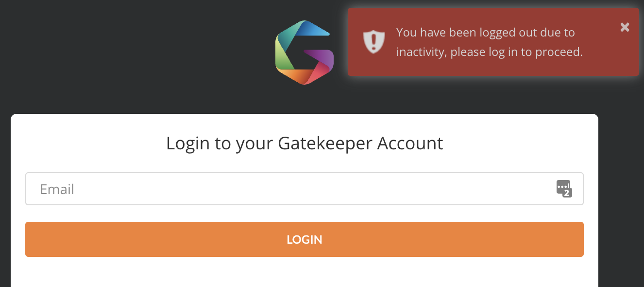This screenshot has width=644, height=287.
Task: Click the exclamation mark inside the shield
Action: click(374, 41)
